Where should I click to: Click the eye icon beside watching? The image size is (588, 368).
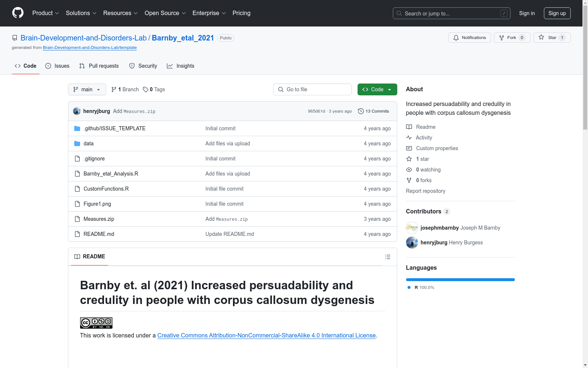tap(409, 170)
